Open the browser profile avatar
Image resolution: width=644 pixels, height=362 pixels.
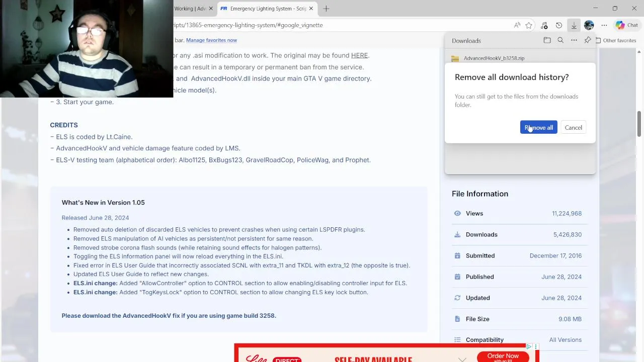(x=589, y=25)
